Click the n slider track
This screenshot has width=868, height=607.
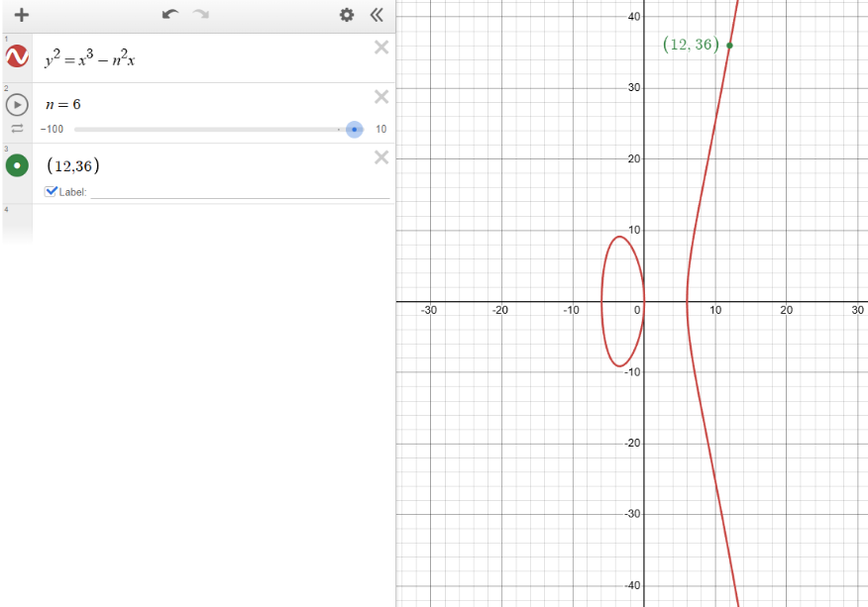pyautogui.click(x=219, y=130)
